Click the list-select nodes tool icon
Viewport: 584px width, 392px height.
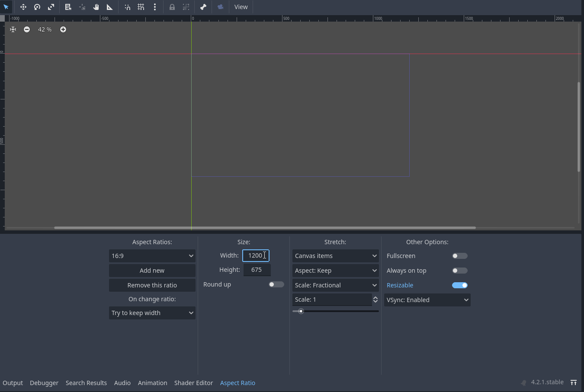click(x=68, y=7)
